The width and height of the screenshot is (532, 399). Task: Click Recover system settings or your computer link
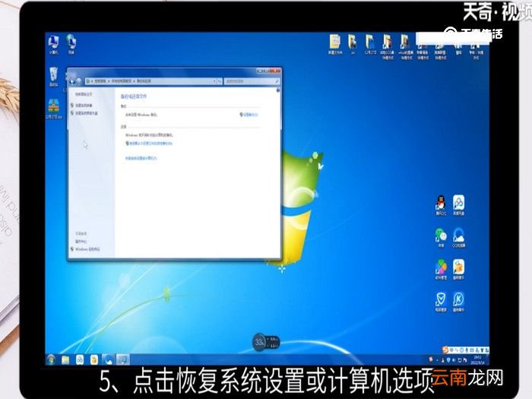(141, 158)
